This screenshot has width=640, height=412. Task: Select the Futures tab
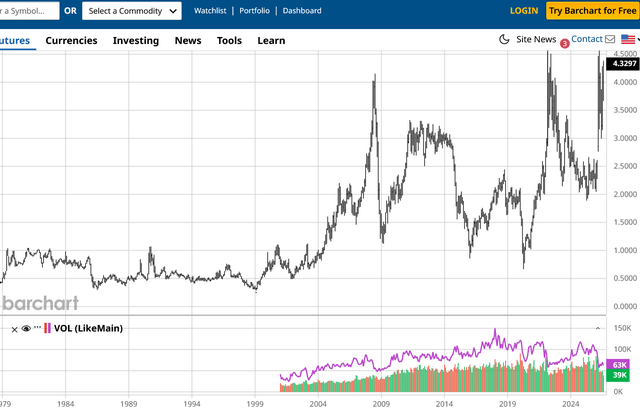click(15, 40)
